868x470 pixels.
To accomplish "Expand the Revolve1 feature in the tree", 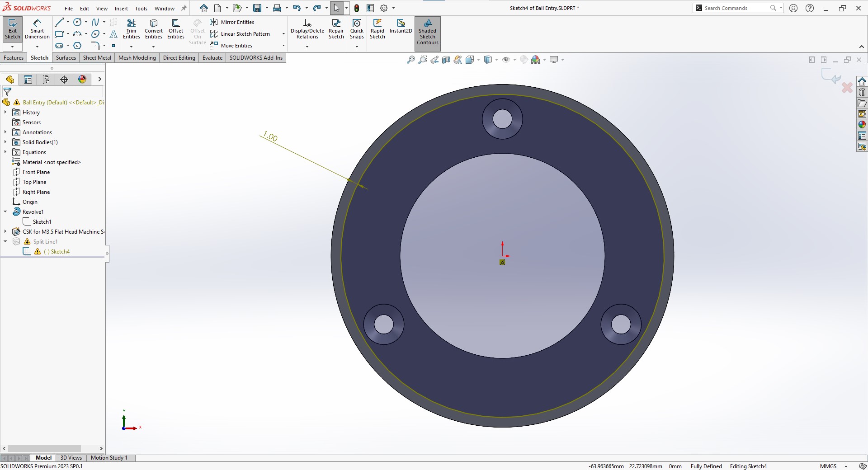I will coord(5,211).
